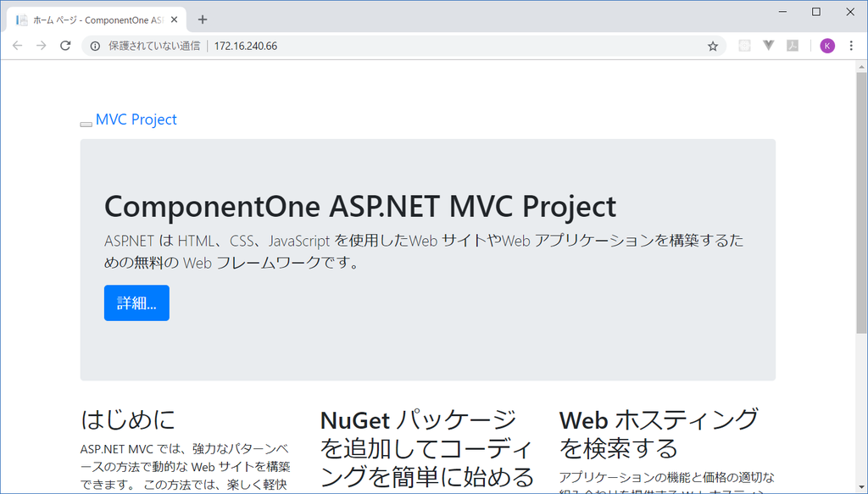
Task: Open the first grey extension icon
Action: (744, 46)
